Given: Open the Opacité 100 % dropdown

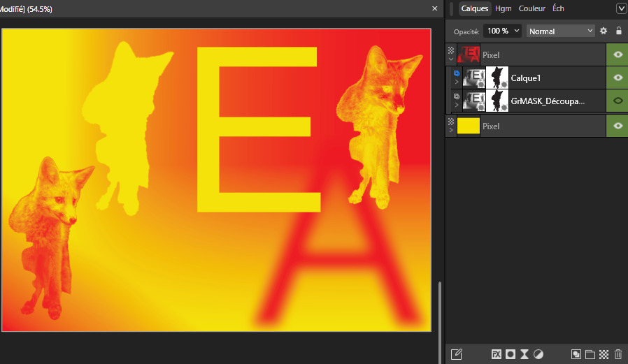Looking at the screenshot, I should pyautogui.click(x=502, y=31).
